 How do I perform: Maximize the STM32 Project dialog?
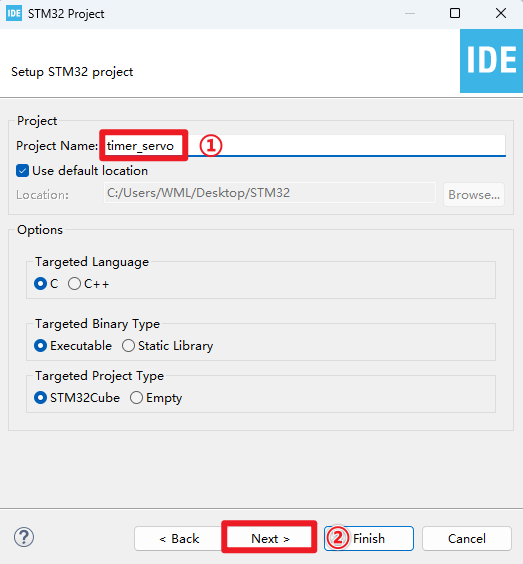(x=455, y=13)
